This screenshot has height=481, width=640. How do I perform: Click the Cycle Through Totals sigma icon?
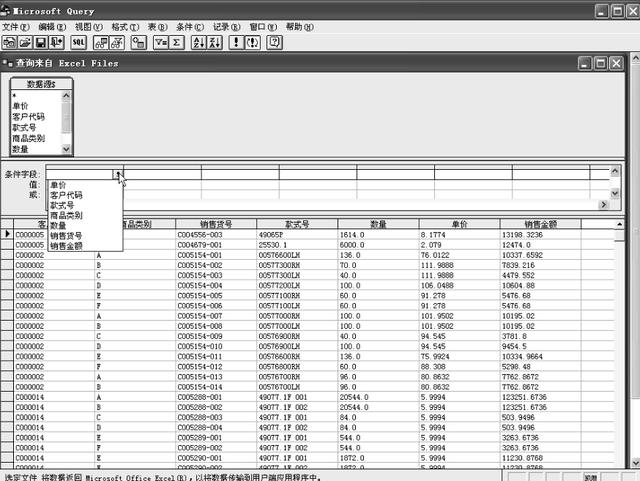tap(176, 42)
